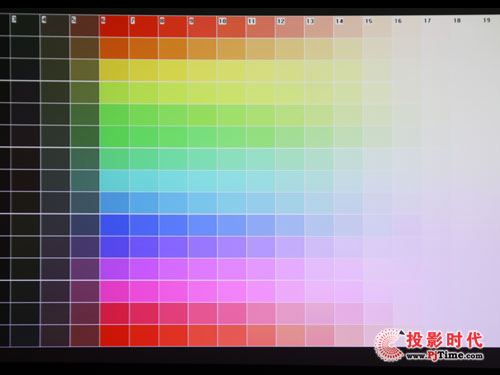Select the dark teal swatch in column 5
Screen dimensions: 500x375
pyautogui.click(x=84, y=181)
